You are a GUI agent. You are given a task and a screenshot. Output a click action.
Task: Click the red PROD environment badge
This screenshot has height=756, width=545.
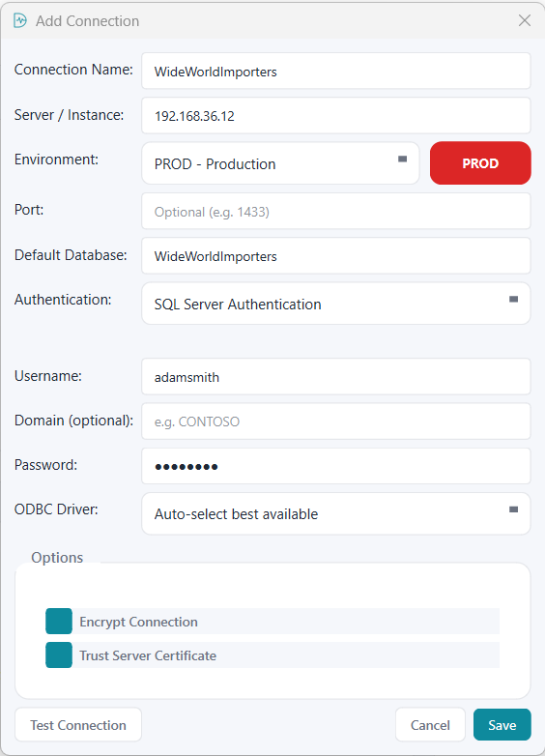coord(480,163)
